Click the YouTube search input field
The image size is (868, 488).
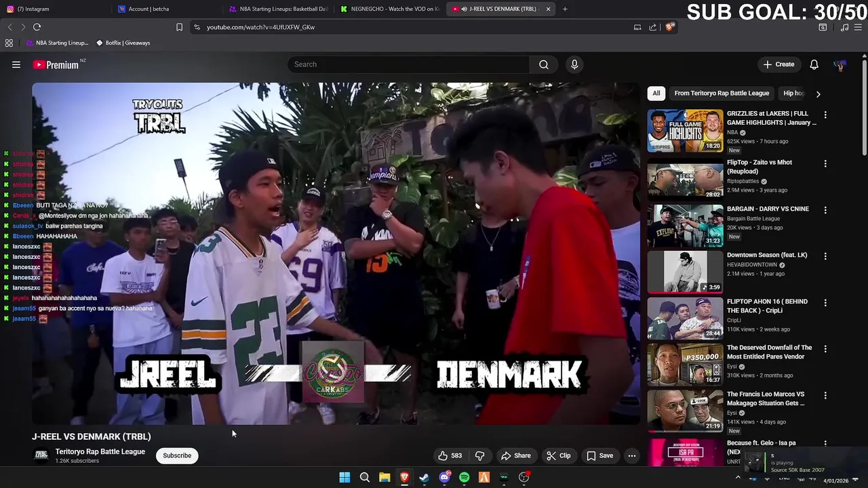click(x=409, y=64)
